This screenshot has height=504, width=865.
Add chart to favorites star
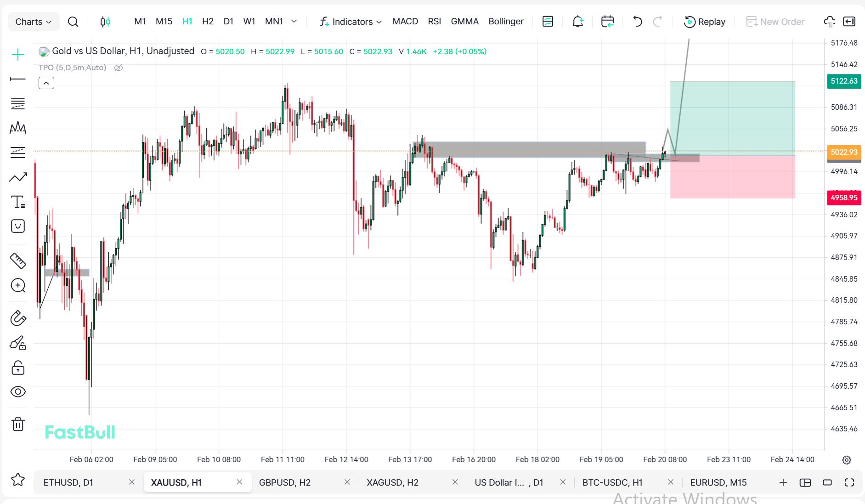[18, 480]
